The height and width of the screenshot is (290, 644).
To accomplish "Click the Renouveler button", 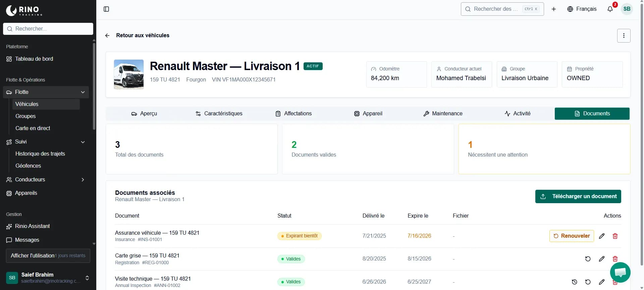I will 572,236.
